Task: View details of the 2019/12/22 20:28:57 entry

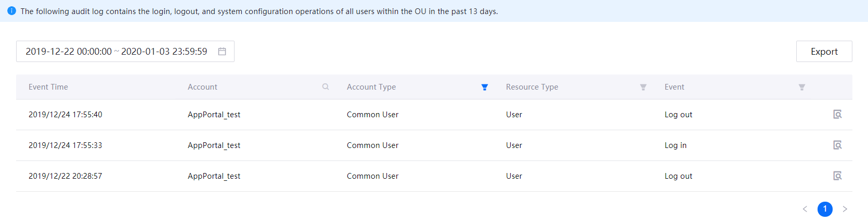Action: coord(837,176)
